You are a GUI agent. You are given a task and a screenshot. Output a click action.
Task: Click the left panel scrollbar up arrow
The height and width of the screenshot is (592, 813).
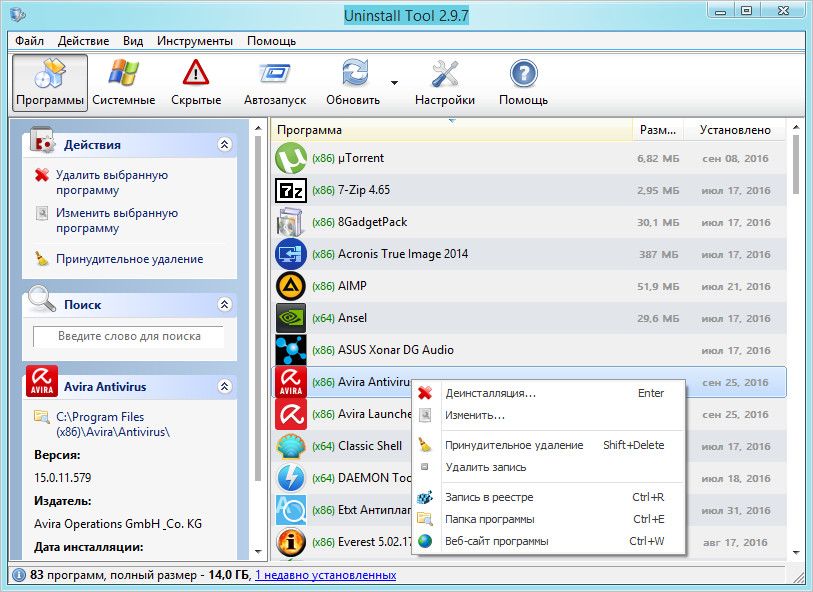click(258, 128)
